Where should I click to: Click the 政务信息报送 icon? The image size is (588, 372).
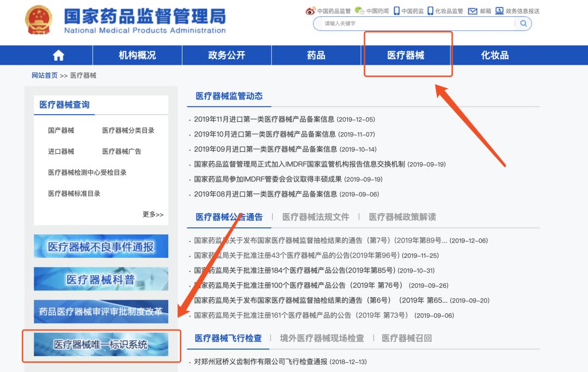pyautogui.click(x=499, y=11)
